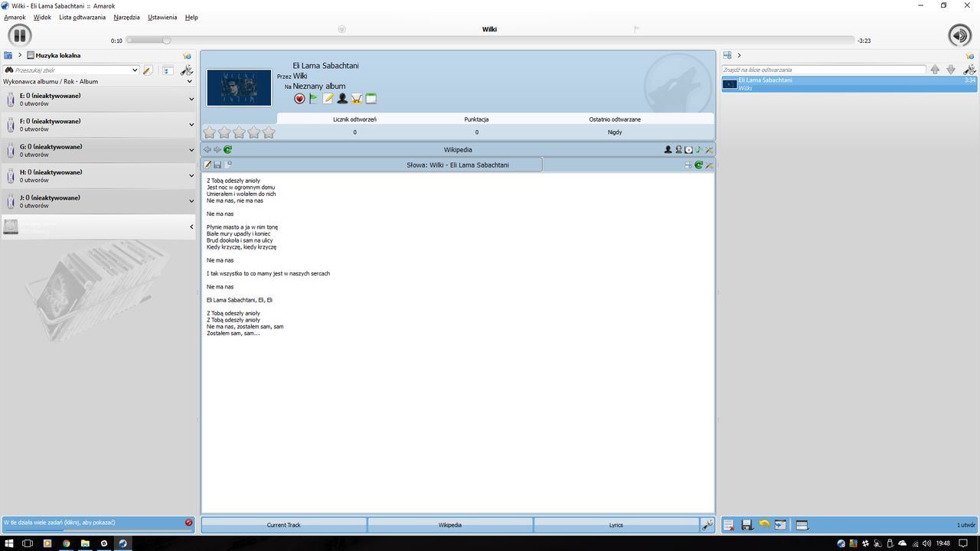
Task: Switch to Lyrics applet tab
Action: pyautogui.click(x=616, y=525)
